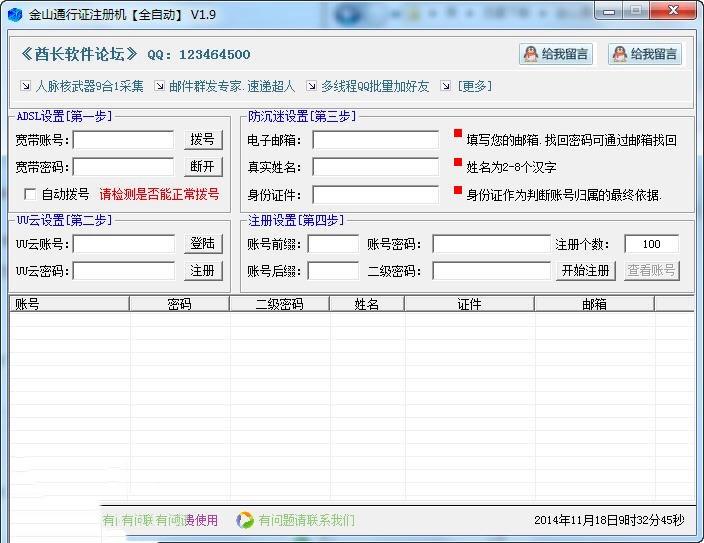
Task: Open link 多线程QQ批量加好友
Action: [x=375, y=86]
